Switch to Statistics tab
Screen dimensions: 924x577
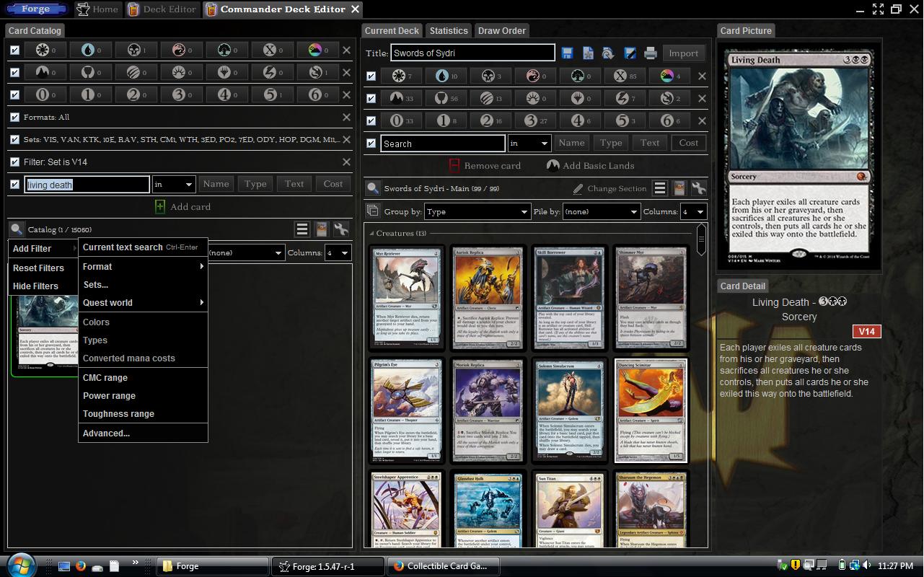(x=449, y=30)
